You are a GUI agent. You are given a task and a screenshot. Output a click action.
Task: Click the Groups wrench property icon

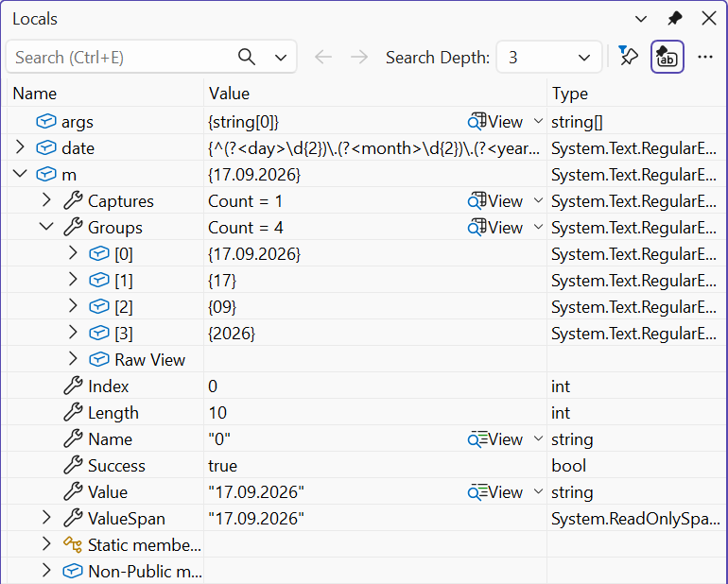73,227
